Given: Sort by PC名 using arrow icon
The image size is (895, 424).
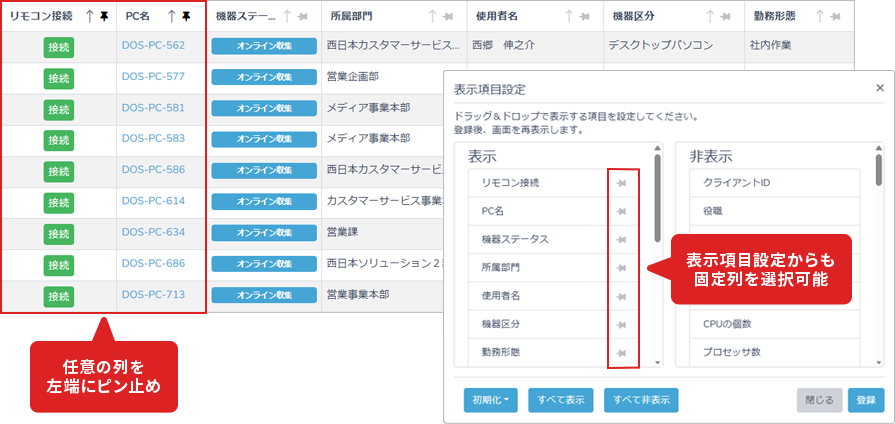Looking at the screenshot, I should (x=171, y=17).
